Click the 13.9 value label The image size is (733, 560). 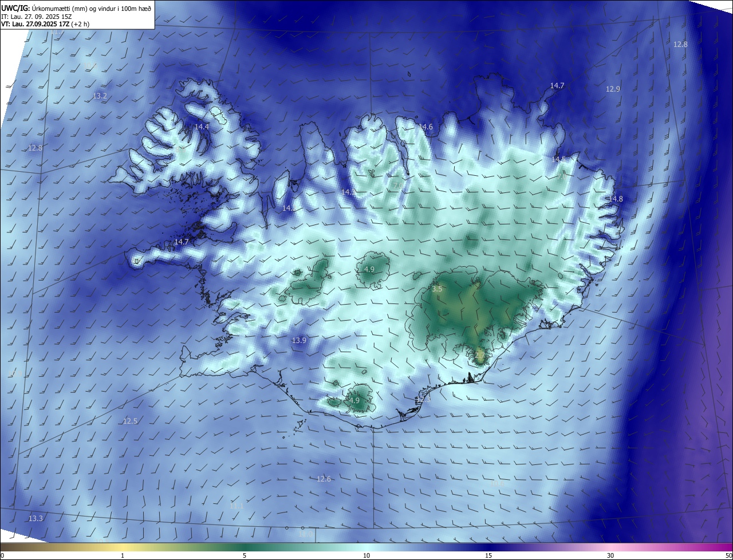(x=299, y=340)
